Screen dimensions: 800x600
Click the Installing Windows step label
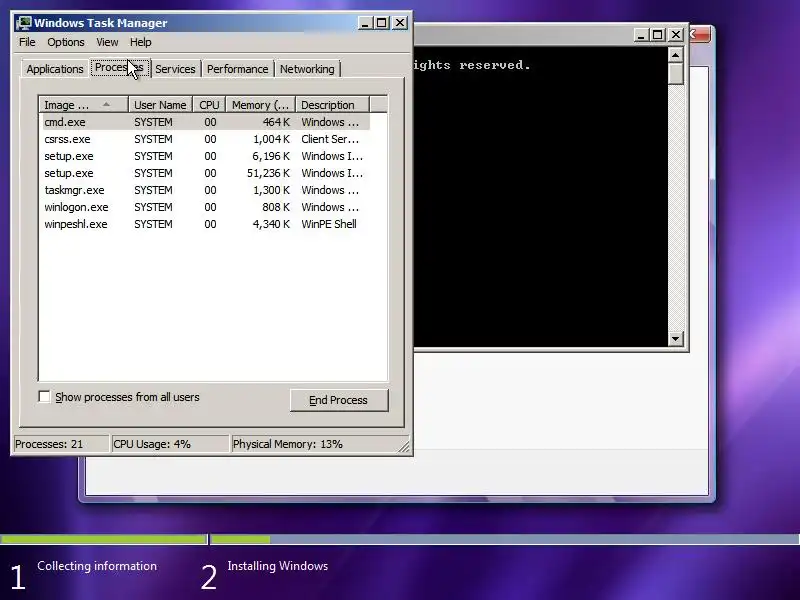pyautogui.click(x=278, y=566)
